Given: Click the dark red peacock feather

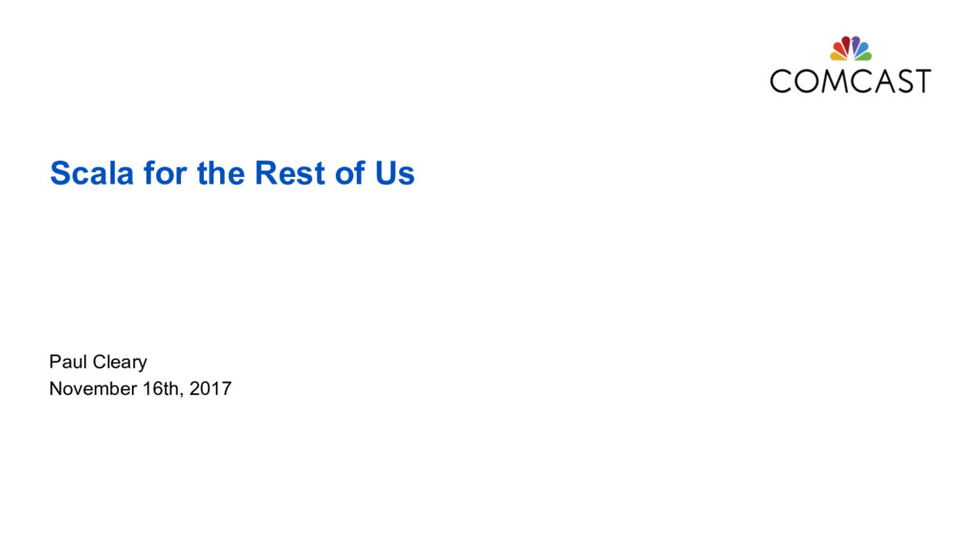Looking at the screenshot, I should click(846, 41).
